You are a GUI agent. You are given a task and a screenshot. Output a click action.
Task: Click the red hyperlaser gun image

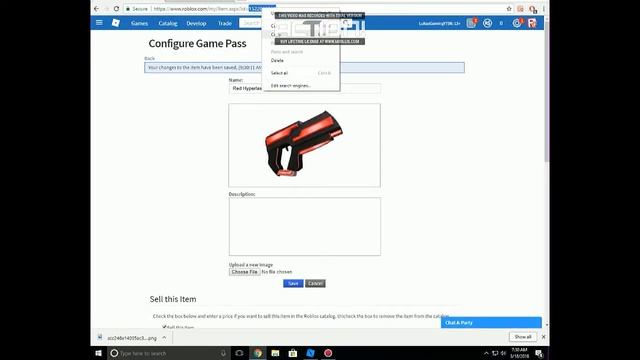pos(304,144)
